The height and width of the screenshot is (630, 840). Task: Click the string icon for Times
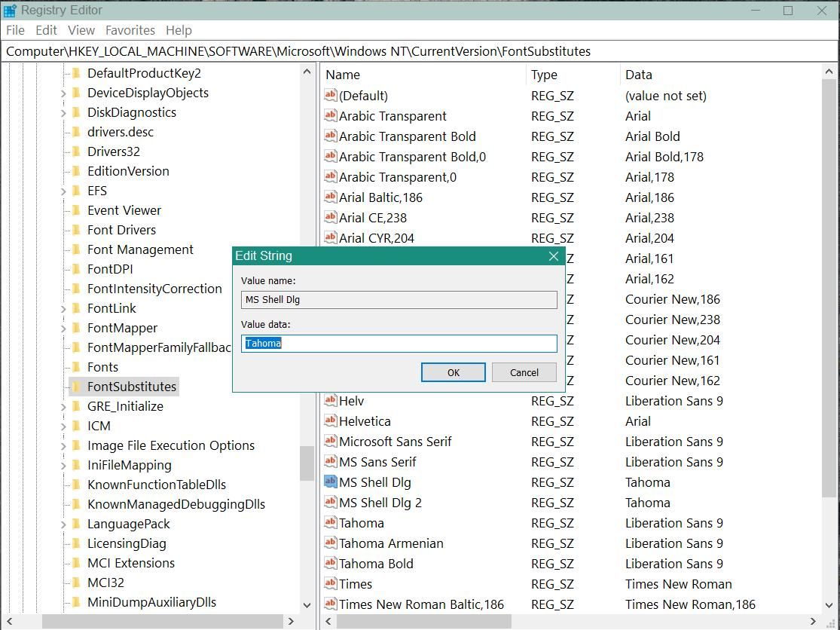(x=331, y=584)
